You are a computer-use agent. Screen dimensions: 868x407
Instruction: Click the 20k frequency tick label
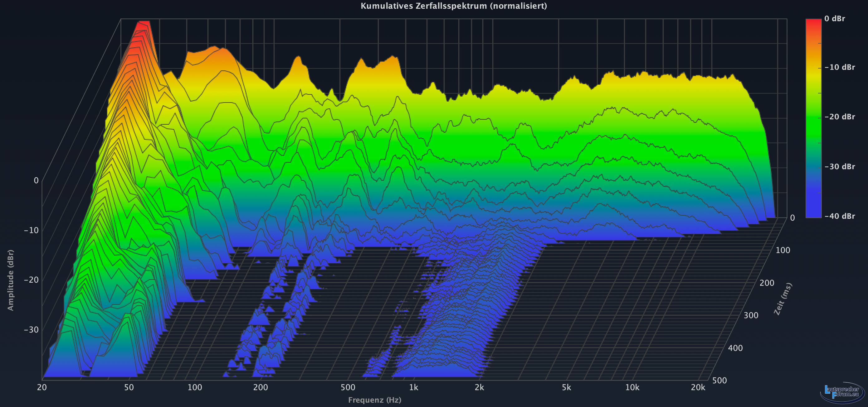[x=698, y=387]
